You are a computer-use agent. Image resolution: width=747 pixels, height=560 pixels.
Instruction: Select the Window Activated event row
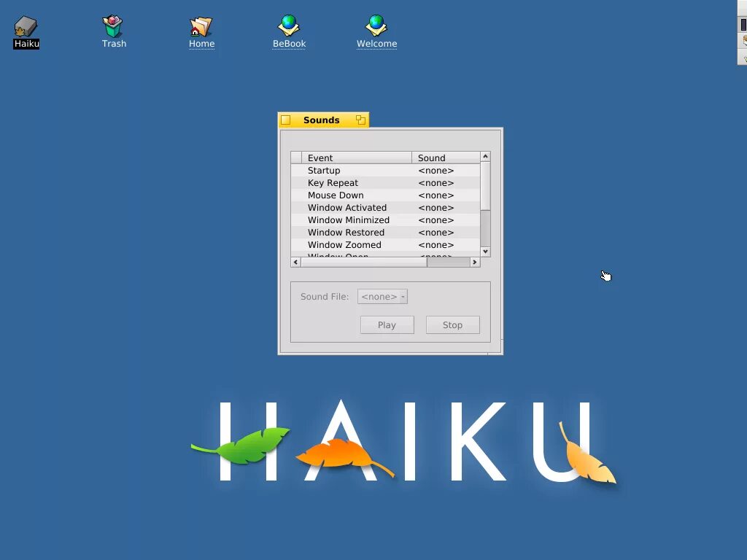(385, 208)
